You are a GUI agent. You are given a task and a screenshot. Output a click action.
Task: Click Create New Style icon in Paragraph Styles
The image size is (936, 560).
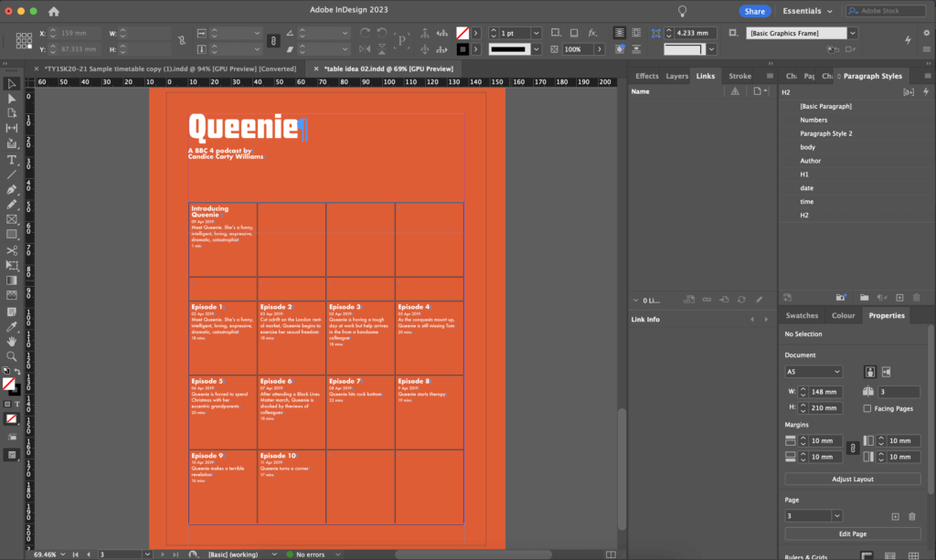click(x=899, y=298)
